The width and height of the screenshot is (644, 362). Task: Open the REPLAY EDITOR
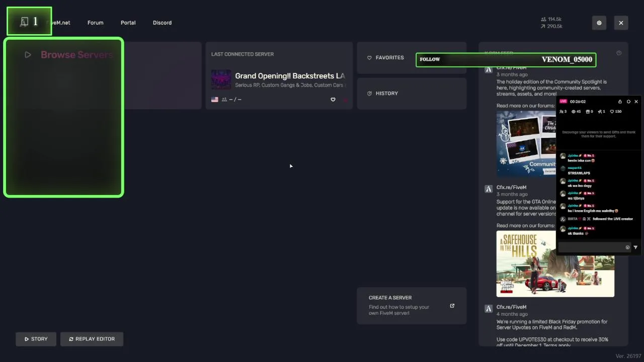[92, 339]
